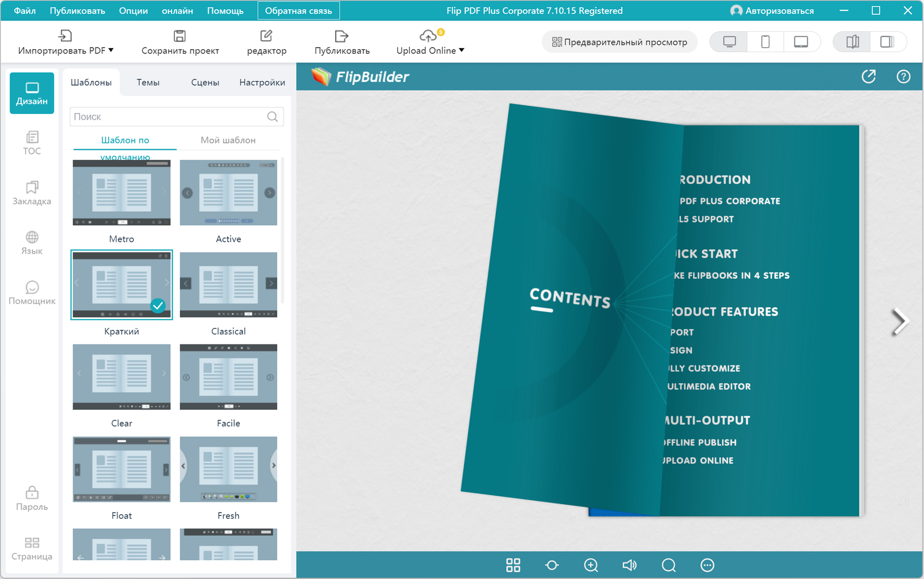Click the template list scrollbar
This screenshot has width=924, height=579.
coord(282,230)
